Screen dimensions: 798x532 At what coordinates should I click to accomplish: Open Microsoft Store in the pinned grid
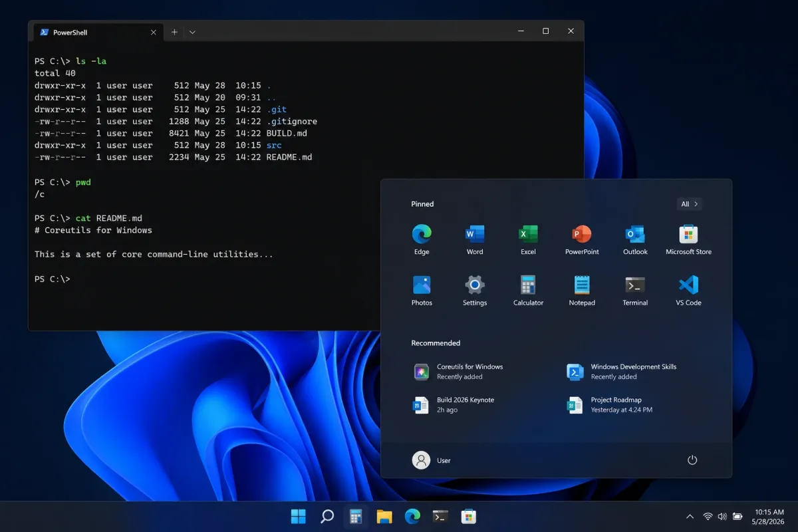(688, 240)
